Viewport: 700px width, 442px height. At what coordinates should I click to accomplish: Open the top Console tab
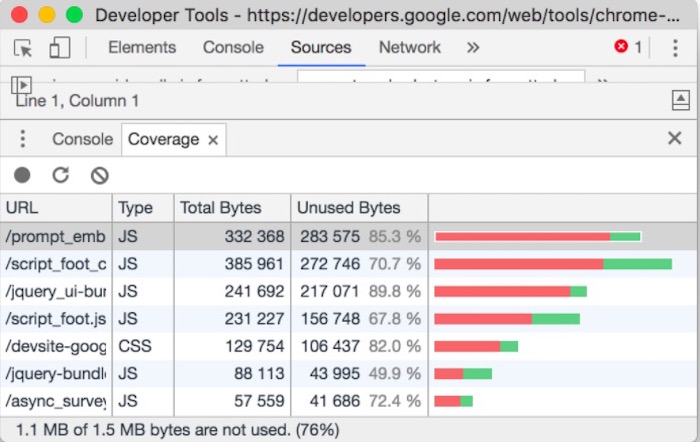click(x=233, y=47)
